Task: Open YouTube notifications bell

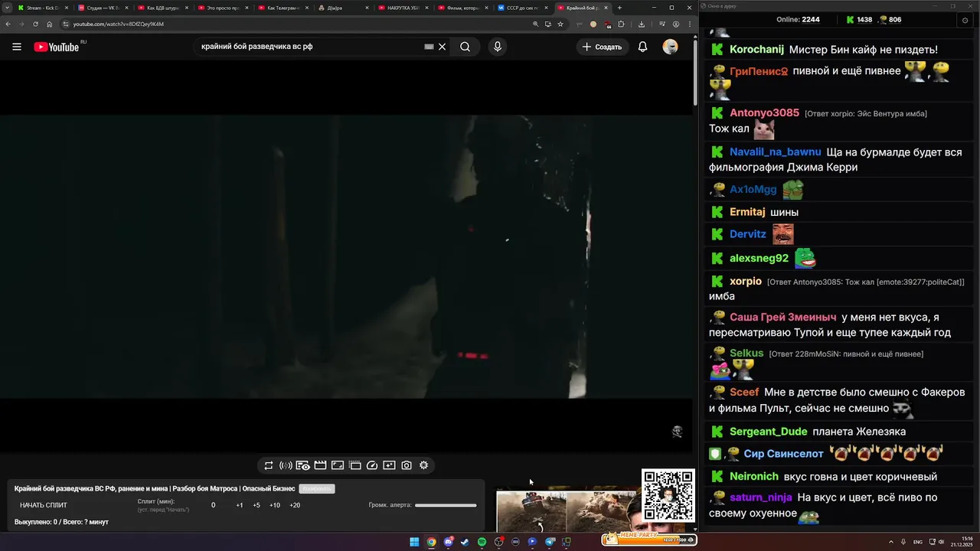Action: pos(643,47)
